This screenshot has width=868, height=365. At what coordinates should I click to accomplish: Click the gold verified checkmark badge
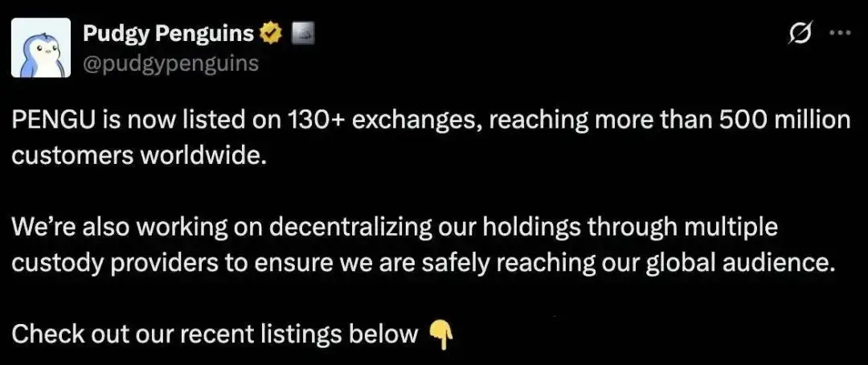coord(272,35)
